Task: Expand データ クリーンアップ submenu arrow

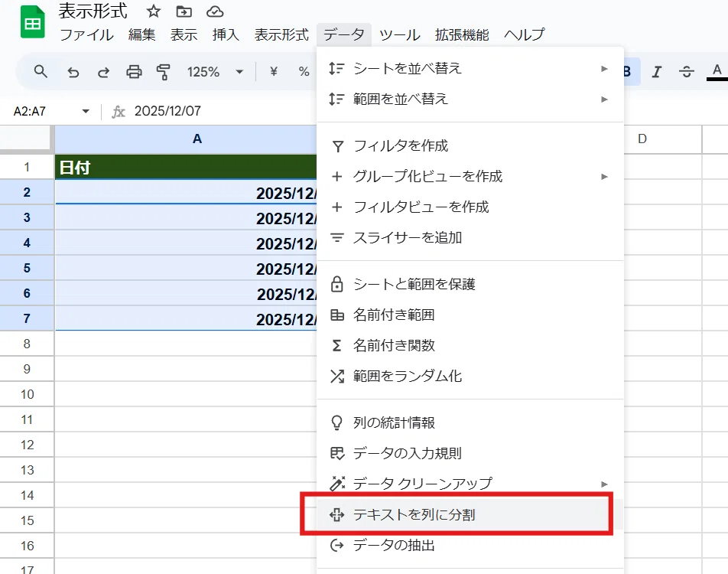Action: (604, 484)
